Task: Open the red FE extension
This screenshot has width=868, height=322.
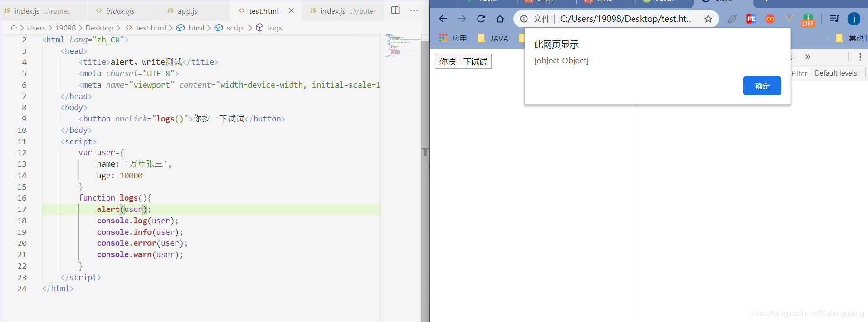Action: pyautogui.click(x=751, y=19)
